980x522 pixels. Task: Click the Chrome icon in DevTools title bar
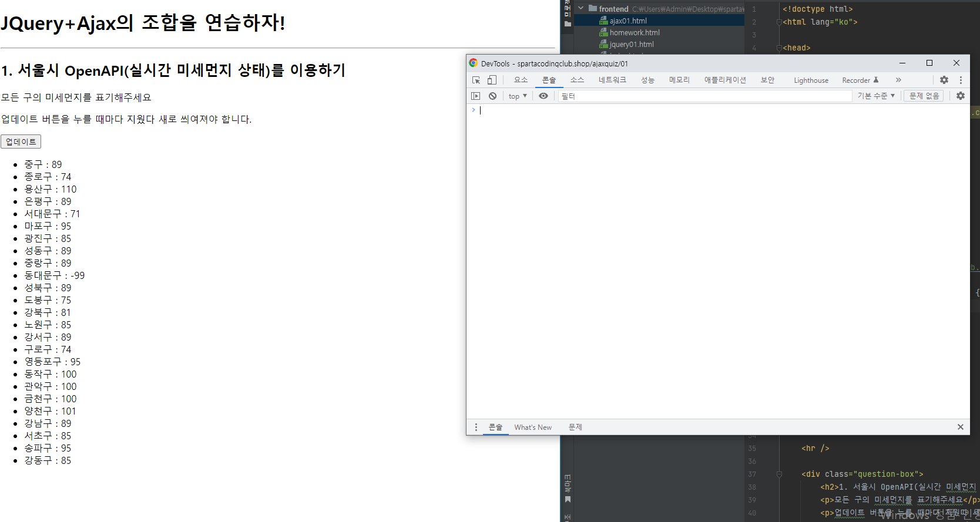[x=473, y=63]
